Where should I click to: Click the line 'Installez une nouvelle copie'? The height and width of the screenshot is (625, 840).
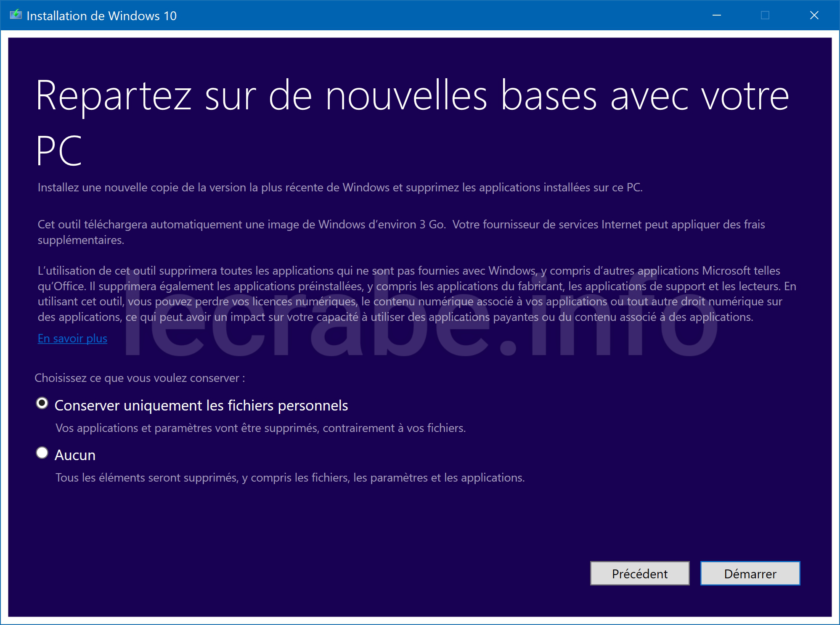340,188
